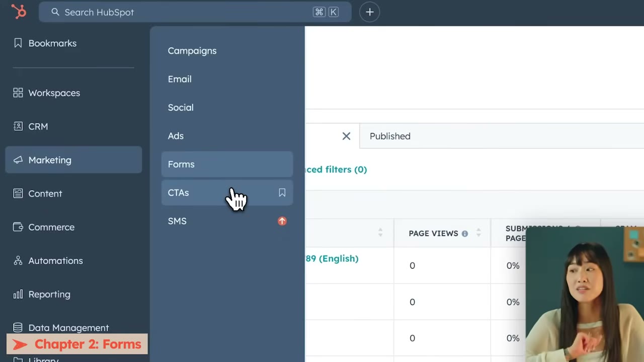Click the PAGE VIEWS column header text
Viewport: 644px width, 362px height.
click(433, 233)
